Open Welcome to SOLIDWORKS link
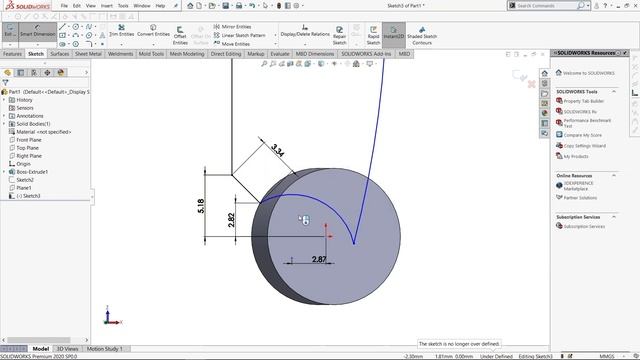 coord(588,73)
